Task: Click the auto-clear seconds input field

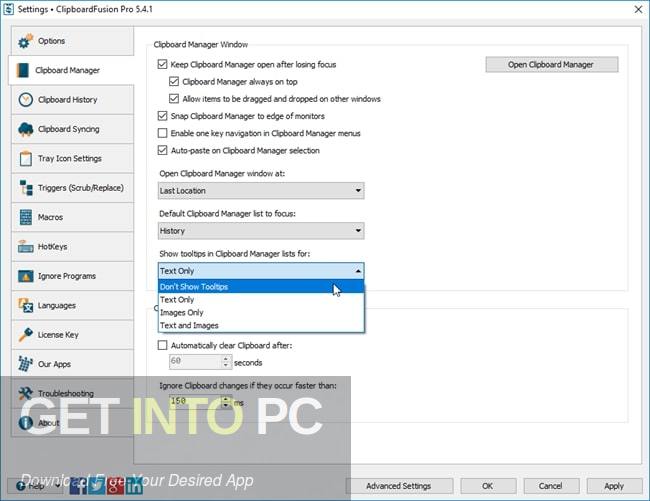Action: [x=196, y=361]
